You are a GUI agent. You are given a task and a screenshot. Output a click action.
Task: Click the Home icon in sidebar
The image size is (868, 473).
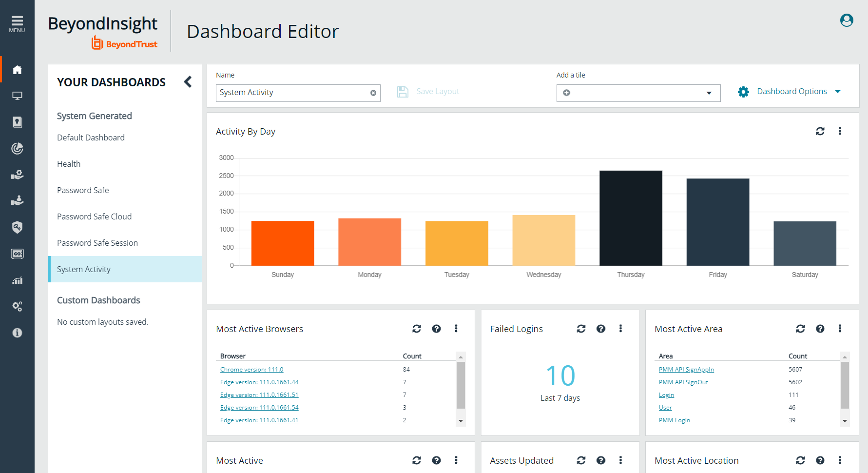pyautogui.click(x=17, y=70)
